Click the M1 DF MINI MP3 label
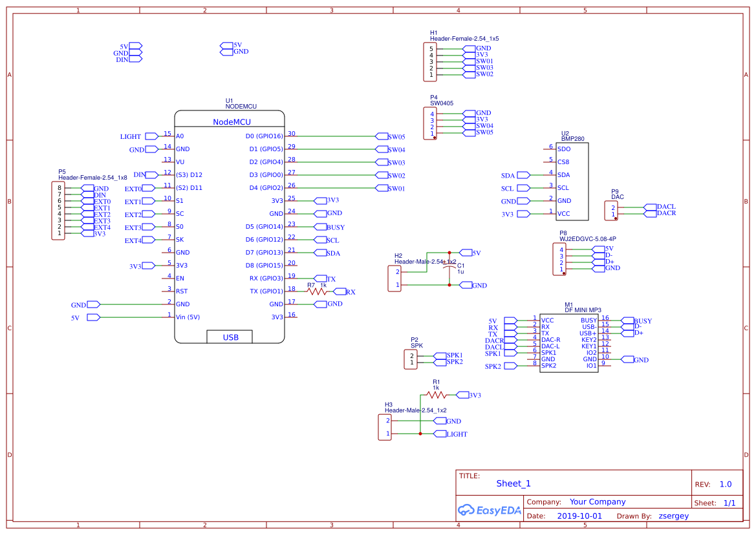Screen dimensions: 756x535 [x=583, y=308]
